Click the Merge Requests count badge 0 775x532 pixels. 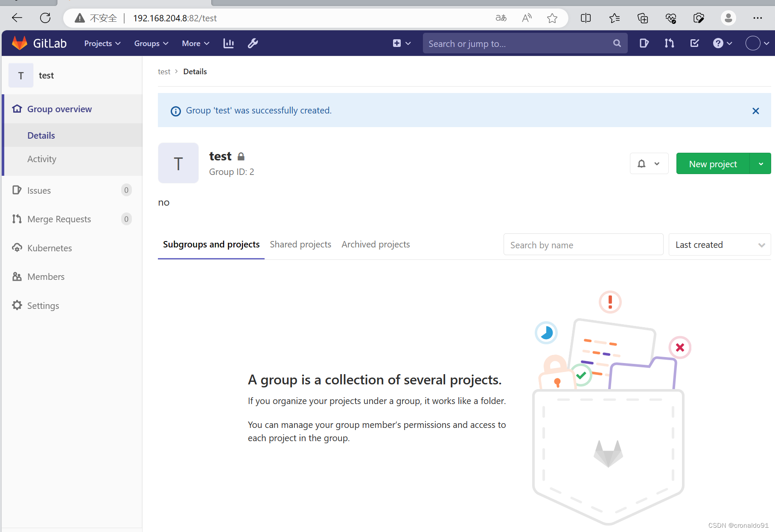pyautogui.click(x=126, y=219)
